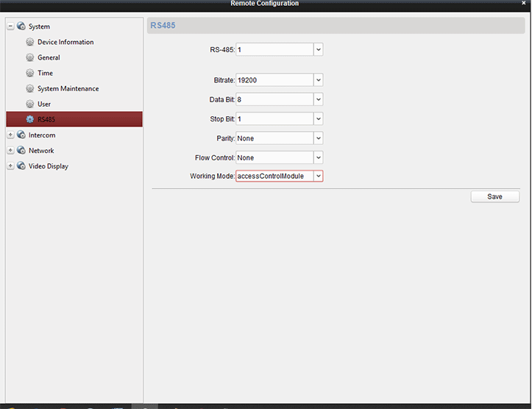Click the System category label
This screenshot has height=409, width=532.
(x=39, y=26)
